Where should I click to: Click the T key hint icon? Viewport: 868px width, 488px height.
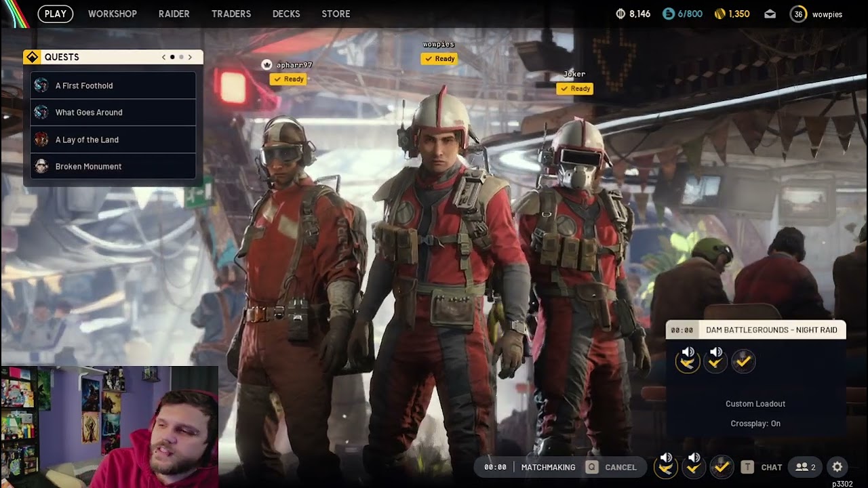click(747, 467)
